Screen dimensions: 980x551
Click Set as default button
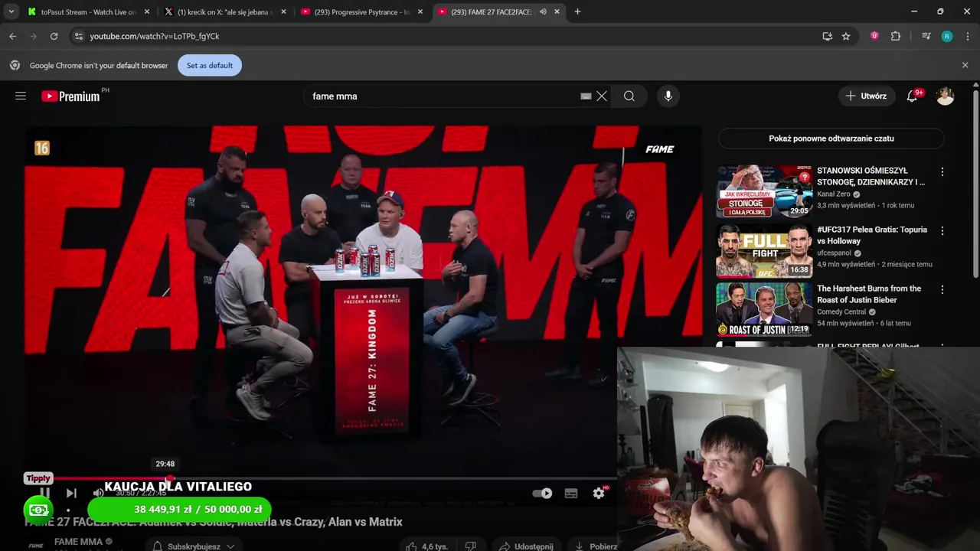point(210,65)
